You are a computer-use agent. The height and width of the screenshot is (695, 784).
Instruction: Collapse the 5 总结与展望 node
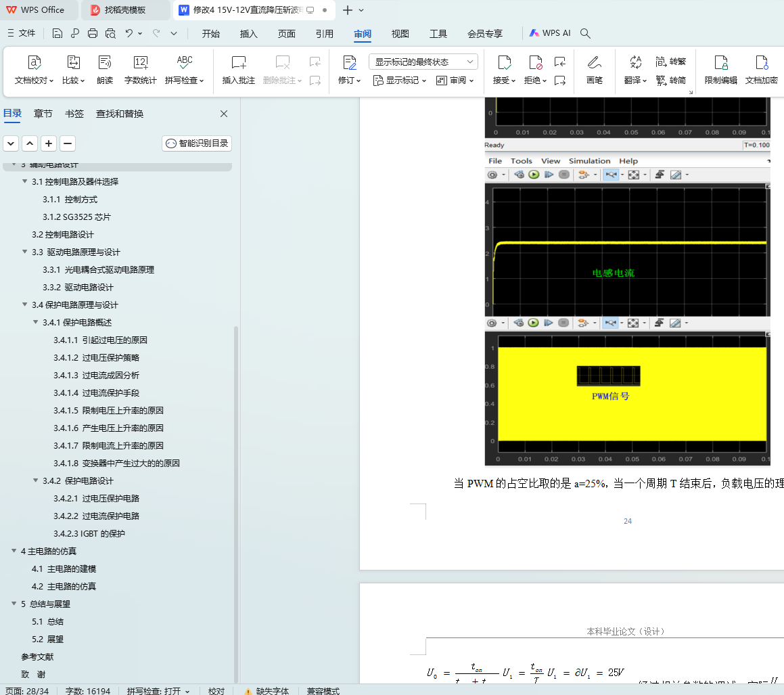point(14,604)
